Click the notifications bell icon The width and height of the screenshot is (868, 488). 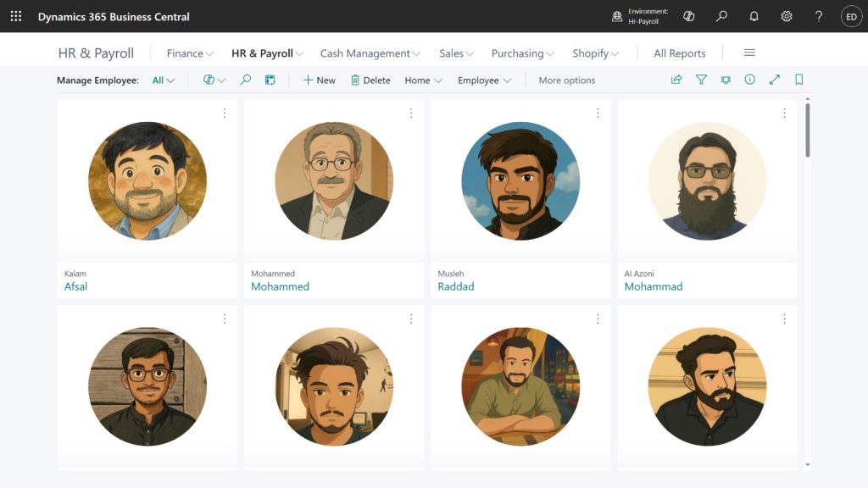pyautogui.click(x=754, y=16)
